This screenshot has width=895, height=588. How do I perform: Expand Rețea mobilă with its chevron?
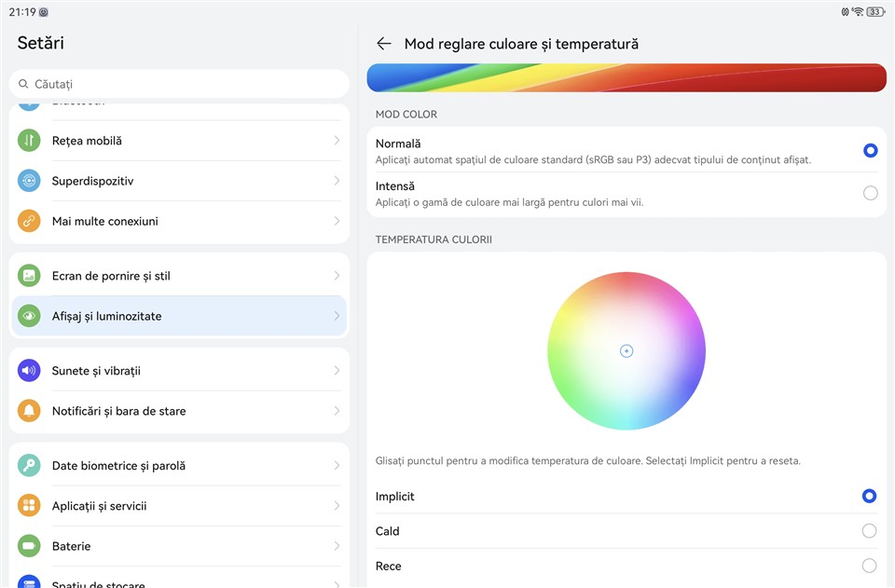(x=337, y=141)
